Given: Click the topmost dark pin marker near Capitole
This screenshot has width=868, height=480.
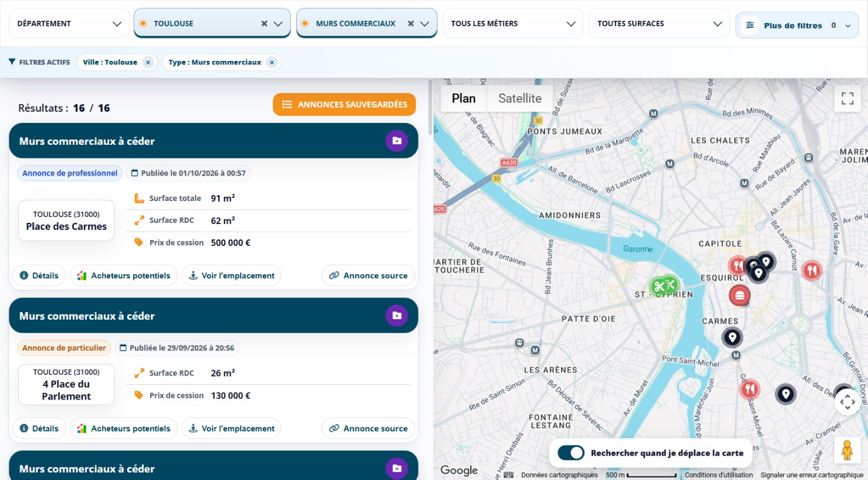Looking at the screenshot, I should click(766, 261).
